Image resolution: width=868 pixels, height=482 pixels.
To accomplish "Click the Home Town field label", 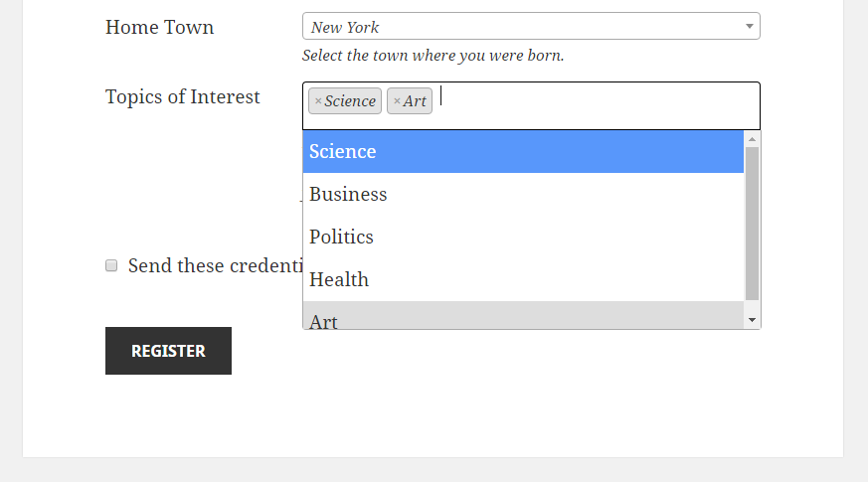I will pos(159,28).
